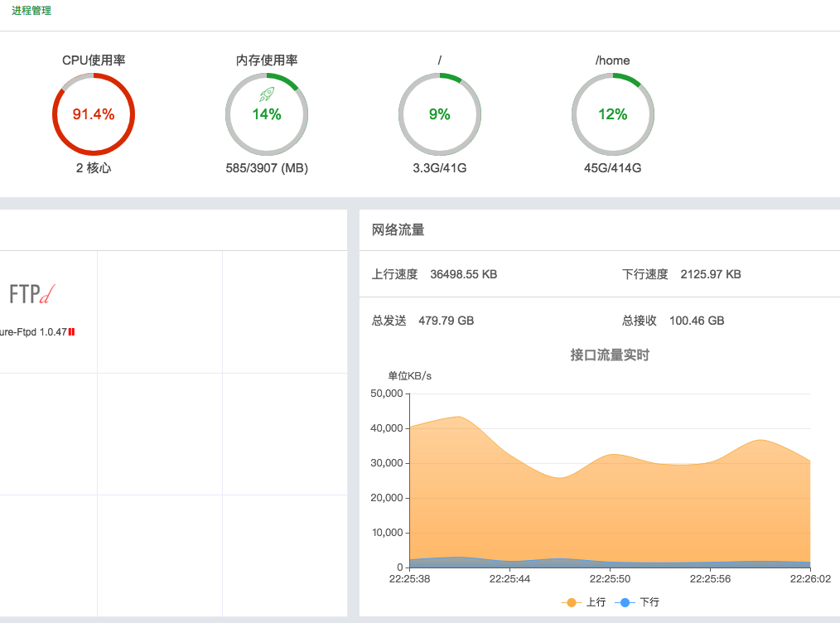Click the 22:25:50 chart time label
The height and width of the screenshot is (623, 840).
[611, 579]
